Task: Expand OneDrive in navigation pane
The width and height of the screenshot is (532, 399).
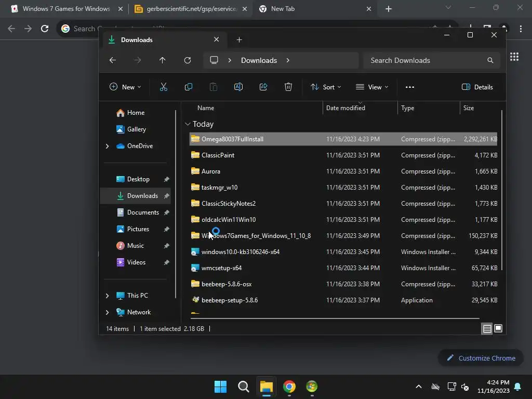Action: tap(107, 146)
